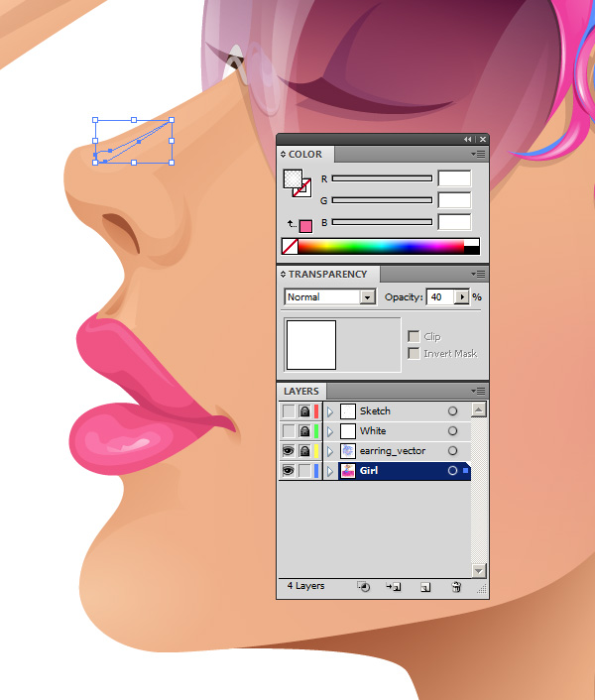The height and width of the screenshot is (700, 595).
Task: Click the R value input field
Action: click(x=454, y=178)
